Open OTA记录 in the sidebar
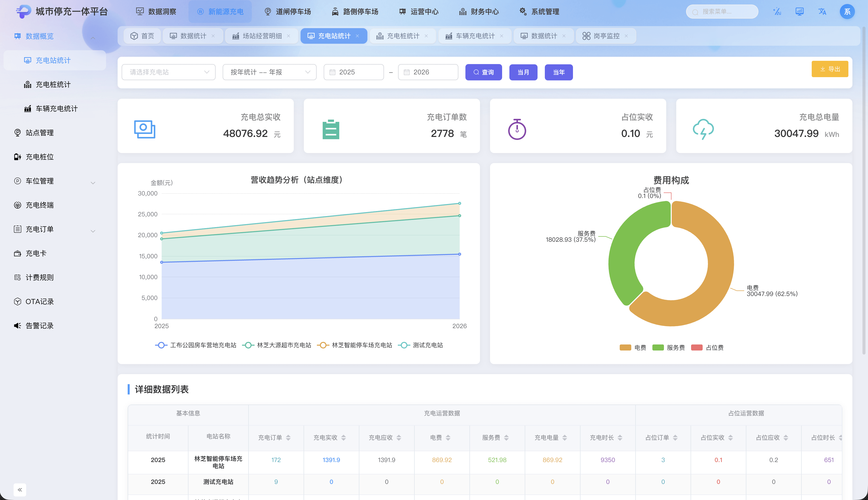The width and height of the screenshot is (868, 500). [x=39, y=302]
